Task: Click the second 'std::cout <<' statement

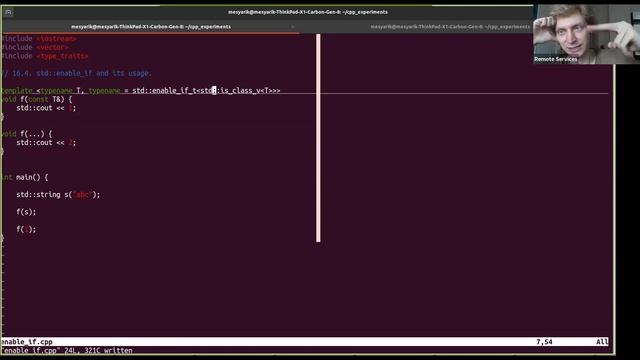Action: point(46,143)
